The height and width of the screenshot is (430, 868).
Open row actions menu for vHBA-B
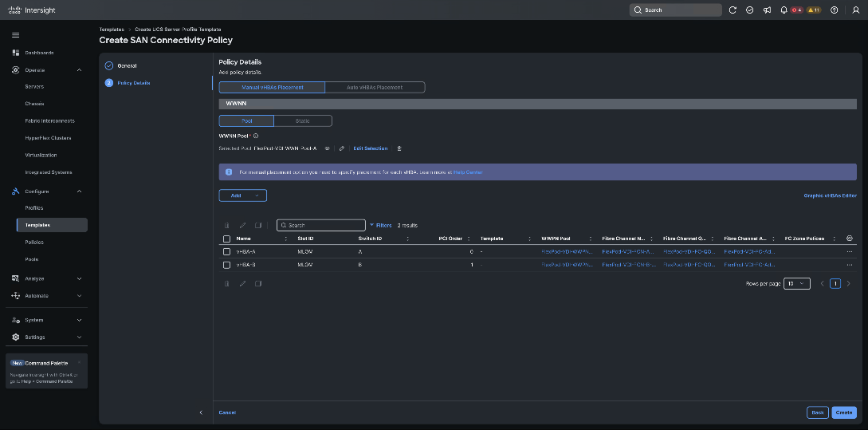pos(850,265)
